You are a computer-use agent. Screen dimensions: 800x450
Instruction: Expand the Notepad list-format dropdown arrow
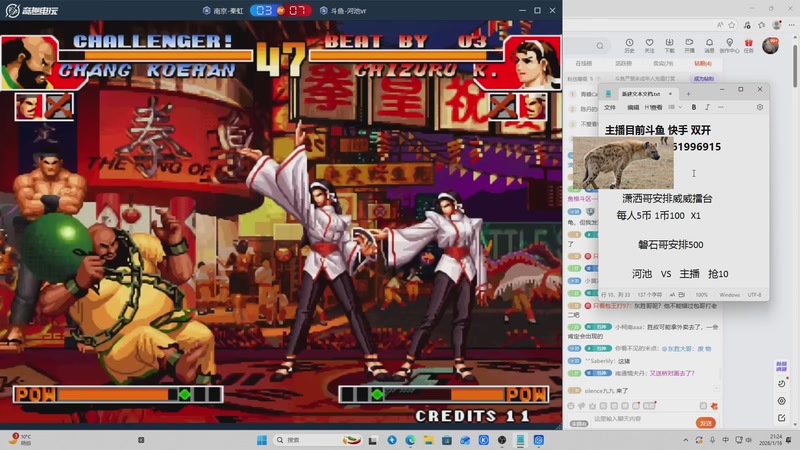pos(681,107)
